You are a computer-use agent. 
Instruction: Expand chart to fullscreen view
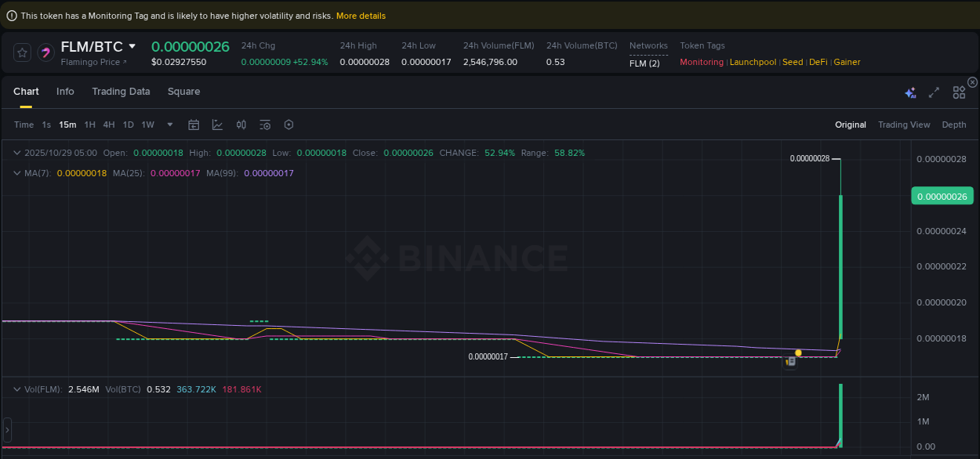tap(934, 92)
